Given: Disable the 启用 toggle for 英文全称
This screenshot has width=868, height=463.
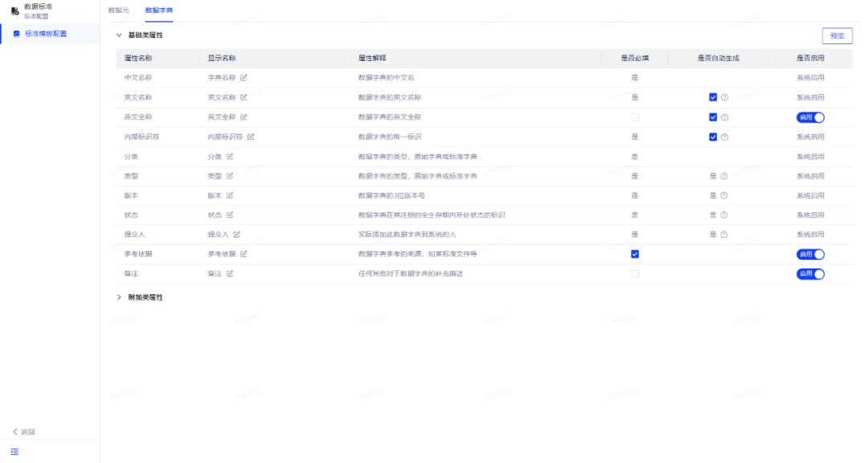Looking at the screenshot, I should tap(811, 117).
